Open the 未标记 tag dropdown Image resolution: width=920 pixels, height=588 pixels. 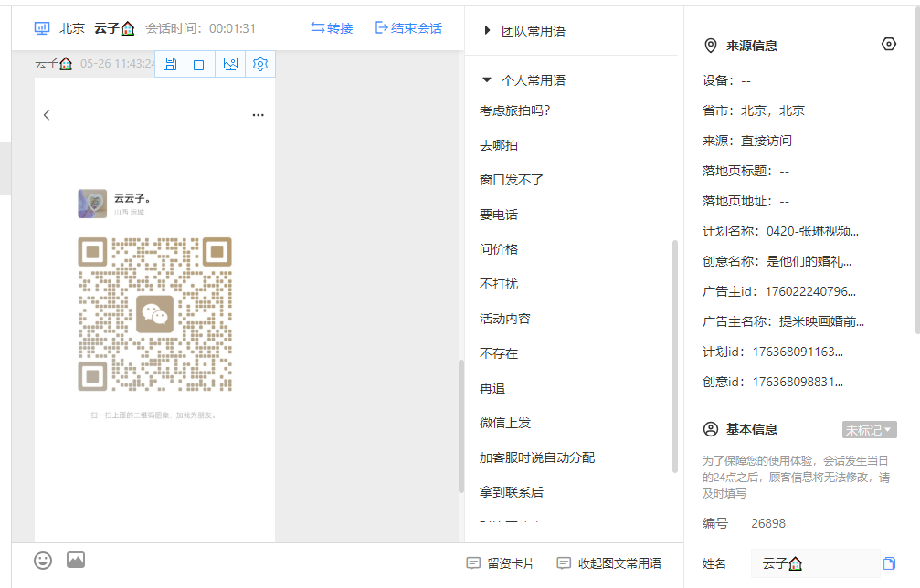[870, 430]
